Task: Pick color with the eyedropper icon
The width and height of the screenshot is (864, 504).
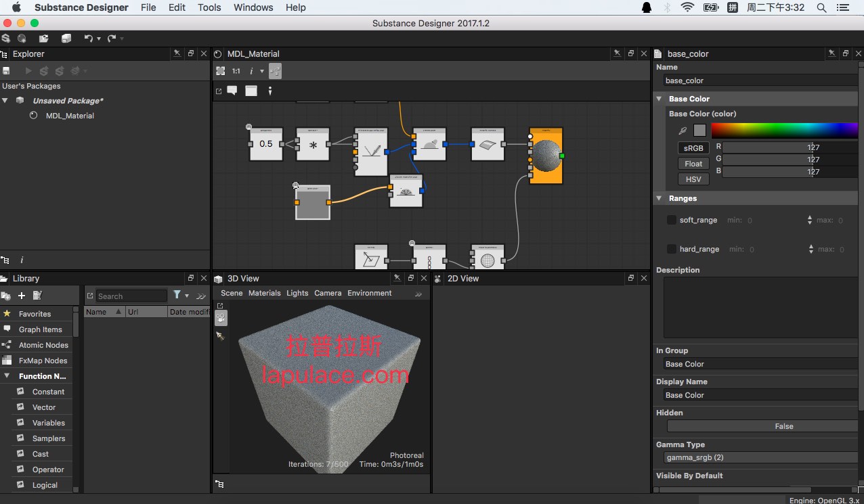Action: pos(683,131)
